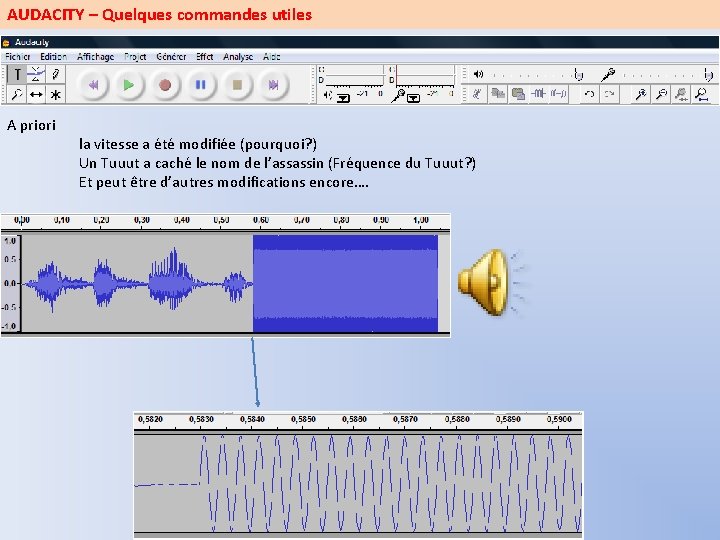The width and height of the screenshot is (720, 540).
Task: Click the Cut scissors icon
Action: (478, 94)
